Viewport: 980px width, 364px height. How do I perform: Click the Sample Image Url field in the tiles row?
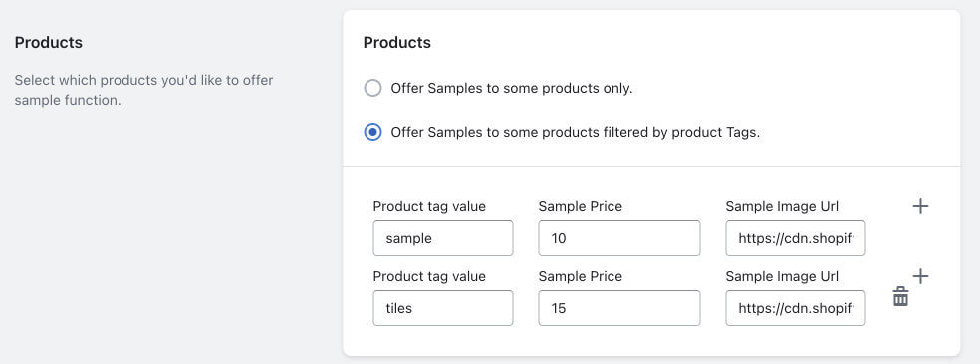(x=796, y=308)
